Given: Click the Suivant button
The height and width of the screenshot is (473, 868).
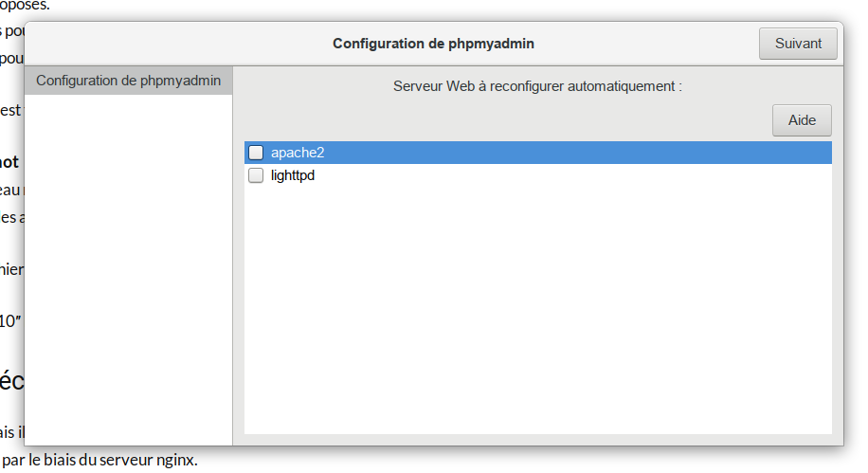Looking at the screenshot, I should click(798, 44).
